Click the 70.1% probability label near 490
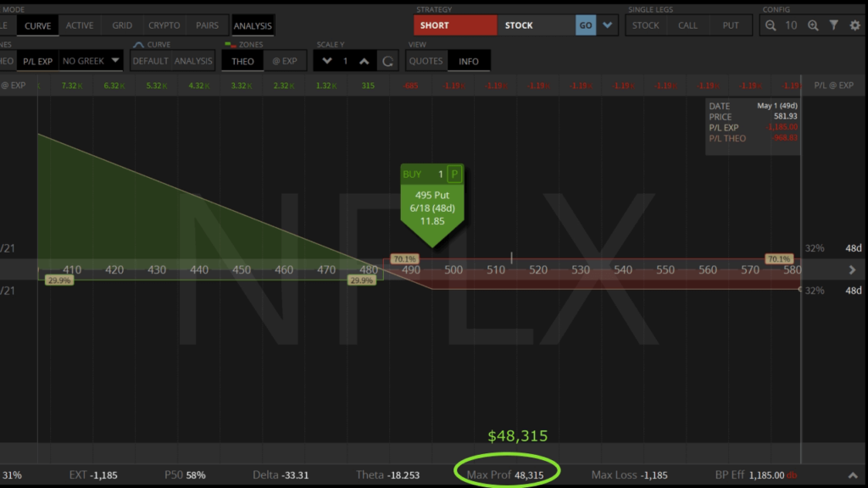This screenshot has height=488, width=868. pyautogui.click(x=404, y=259)
